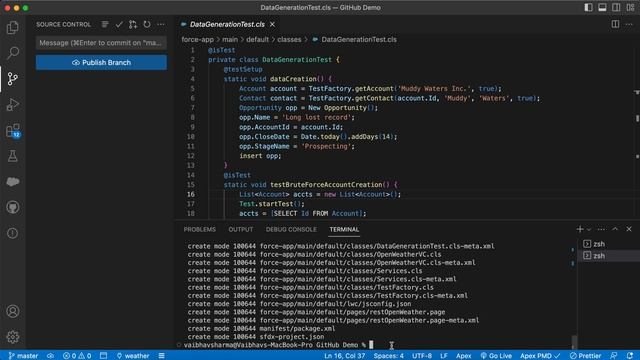Open the Manage gear icon
The width and height of the screenshot is (640, 360).
13,337
